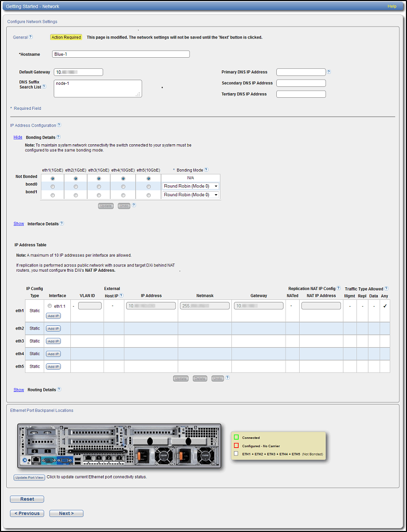
Task: Hide the Bonding Details section
Action: (x=18, y=137)
